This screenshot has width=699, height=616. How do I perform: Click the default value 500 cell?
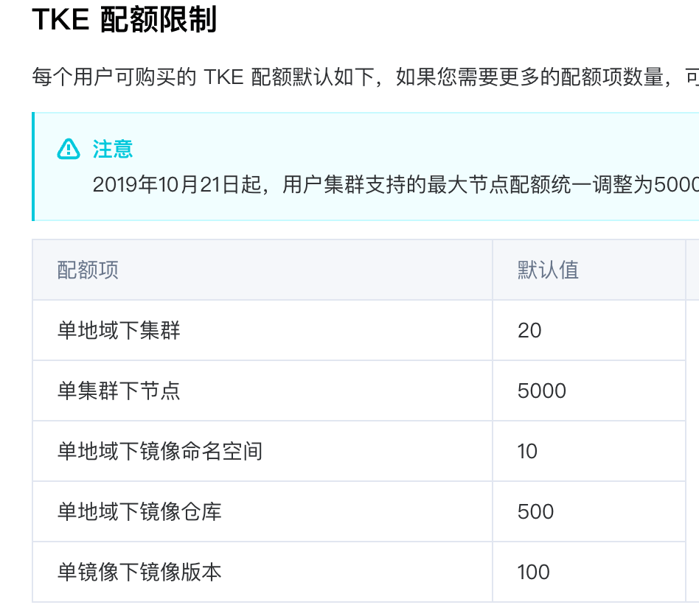pos(535,511)
